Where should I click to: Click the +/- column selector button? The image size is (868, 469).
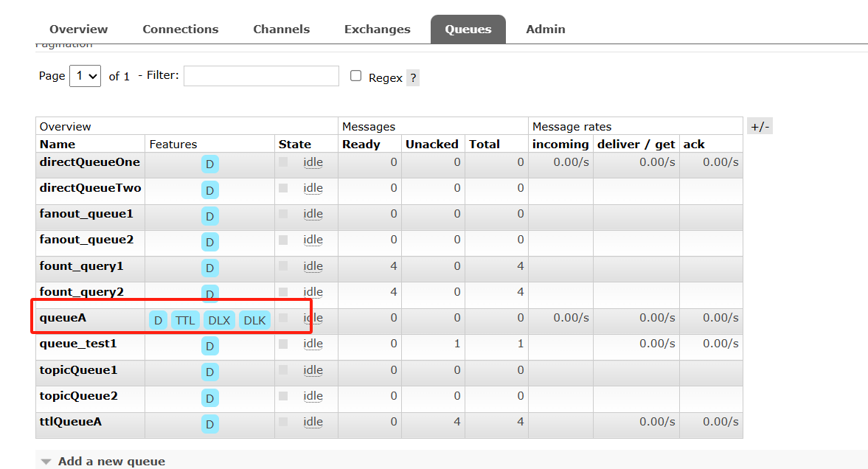[x=760, y=126]
